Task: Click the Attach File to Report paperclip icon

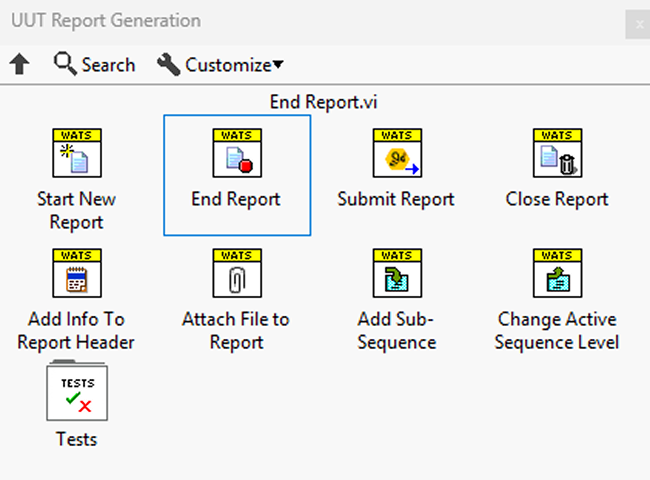Action: click(x=236, y=273)
